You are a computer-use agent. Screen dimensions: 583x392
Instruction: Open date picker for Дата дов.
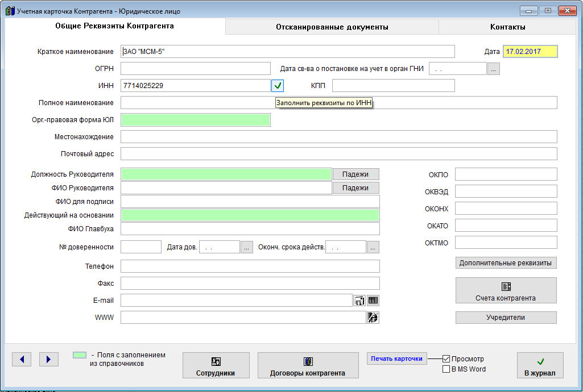click(246, 247)
